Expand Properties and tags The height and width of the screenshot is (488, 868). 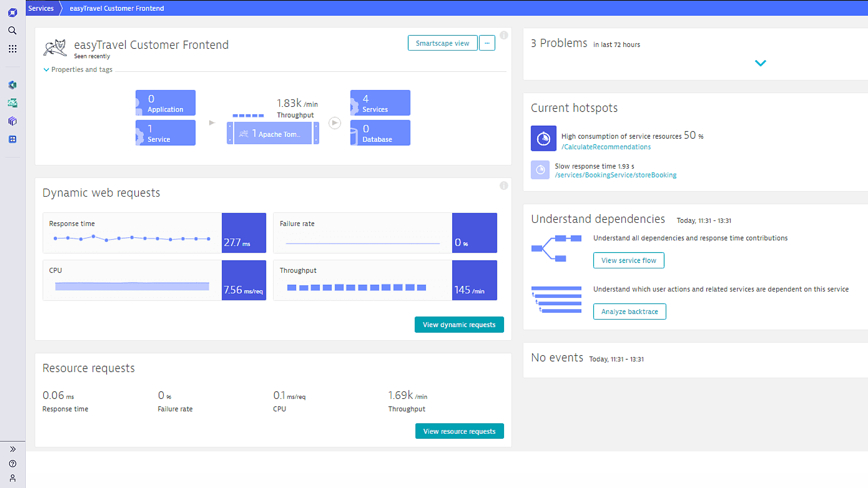pyautogui.click(x=78, y=70)
